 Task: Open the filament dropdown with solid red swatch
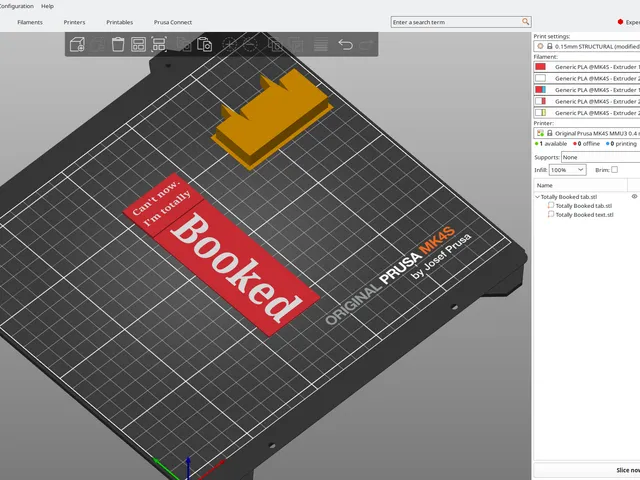pos(587,67)
